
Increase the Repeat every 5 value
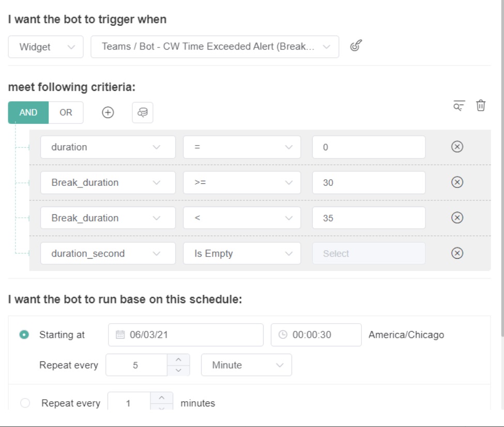pos(178,359)
